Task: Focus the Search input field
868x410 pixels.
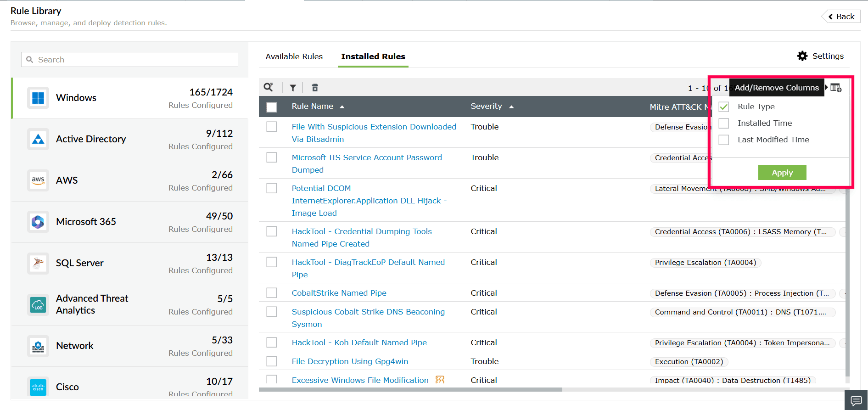Action: (129, 60)
